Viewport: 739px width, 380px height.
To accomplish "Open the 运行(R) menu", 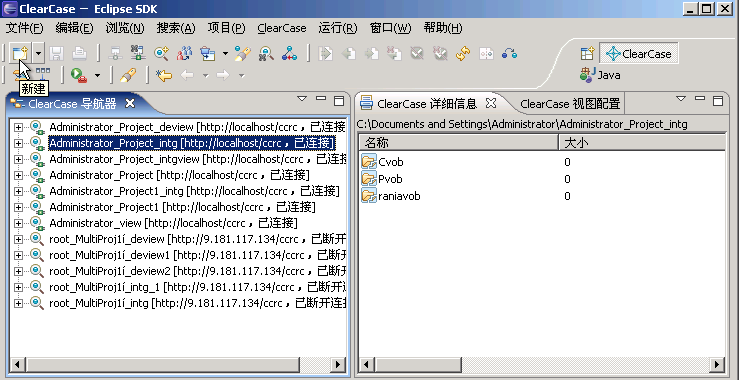I will pyautogui.click(x=338, y=28).
